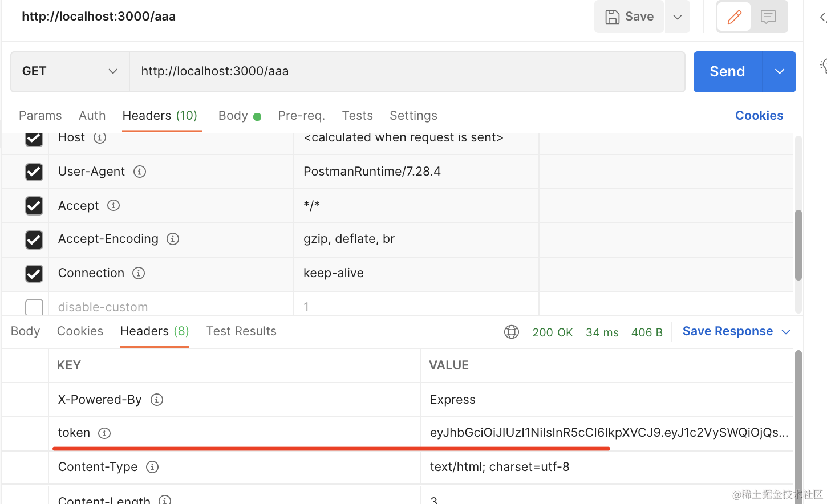Open the comments icon
Viewport: 827px width, 504px height.
tap(768, 17)
